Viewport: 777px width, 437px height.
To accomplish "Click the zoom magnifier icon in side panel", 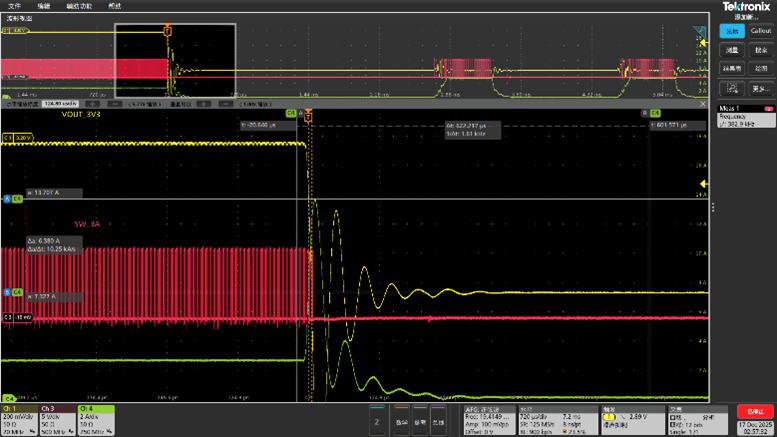I will [731, 89].
